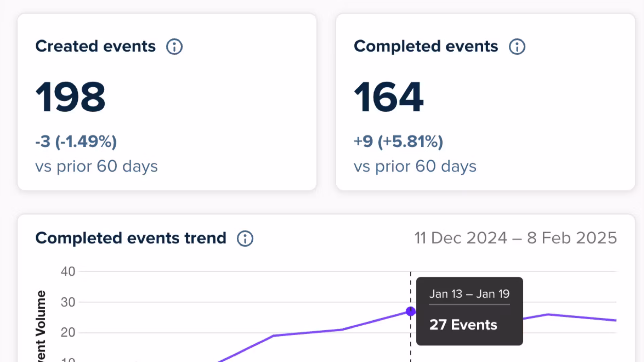644x362 pixels.
Task: Click the info icon beside Completed events
Action: click(517, 46)
